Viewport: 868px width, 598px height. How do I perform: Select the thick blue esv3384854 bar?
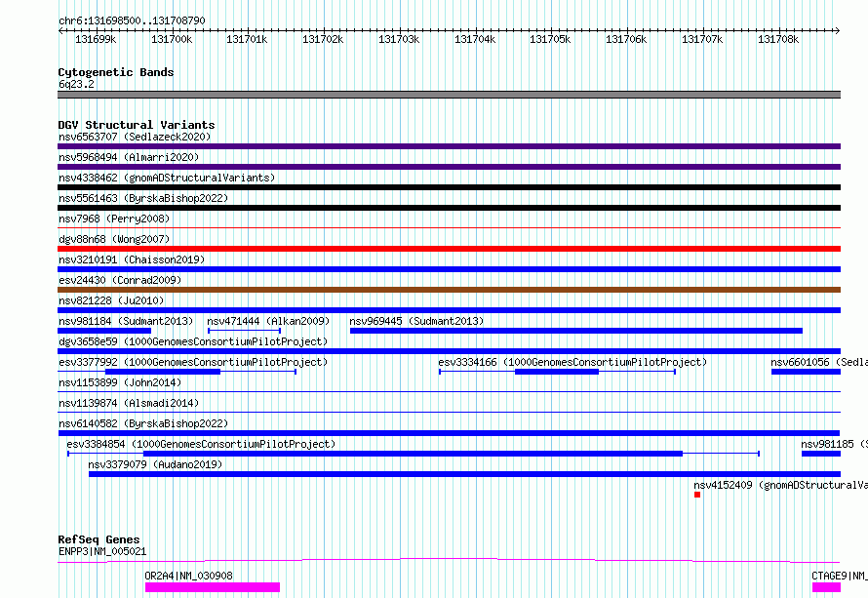pos(413,454)
